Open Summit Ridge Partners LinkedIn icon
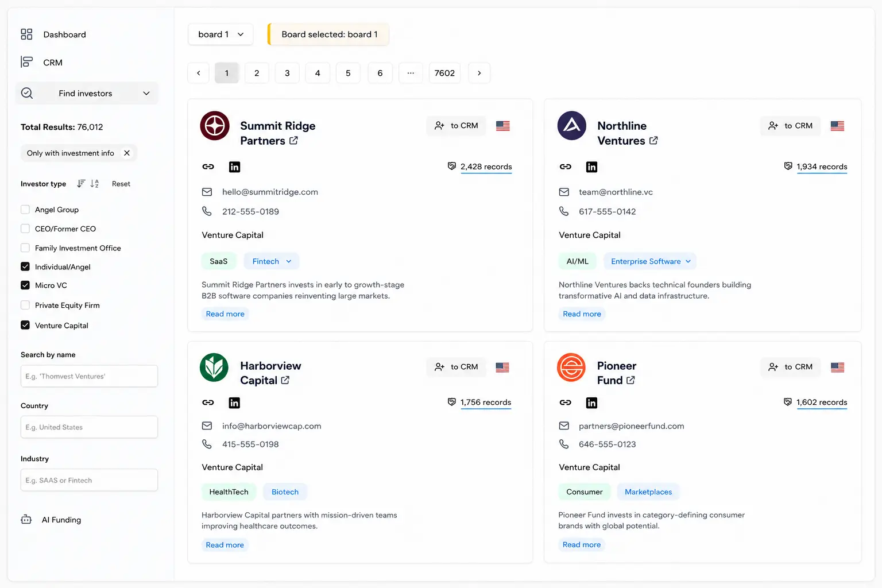This screenshot has width=882, height=588. pyautogui.click(x=234, y=167)
